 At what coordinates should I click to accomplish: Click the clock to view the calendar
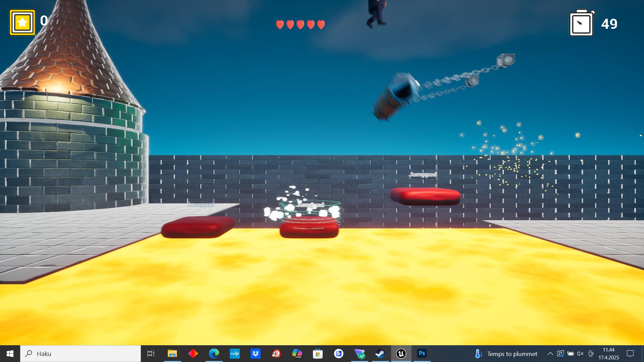[x=609, y=354]
